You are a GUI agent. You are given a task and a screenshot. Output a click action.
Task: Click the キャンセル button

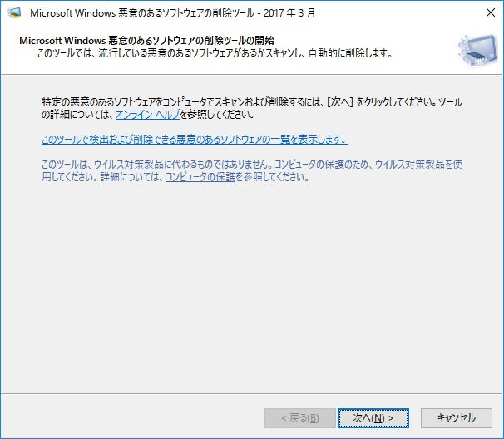[x=457, y=418]
